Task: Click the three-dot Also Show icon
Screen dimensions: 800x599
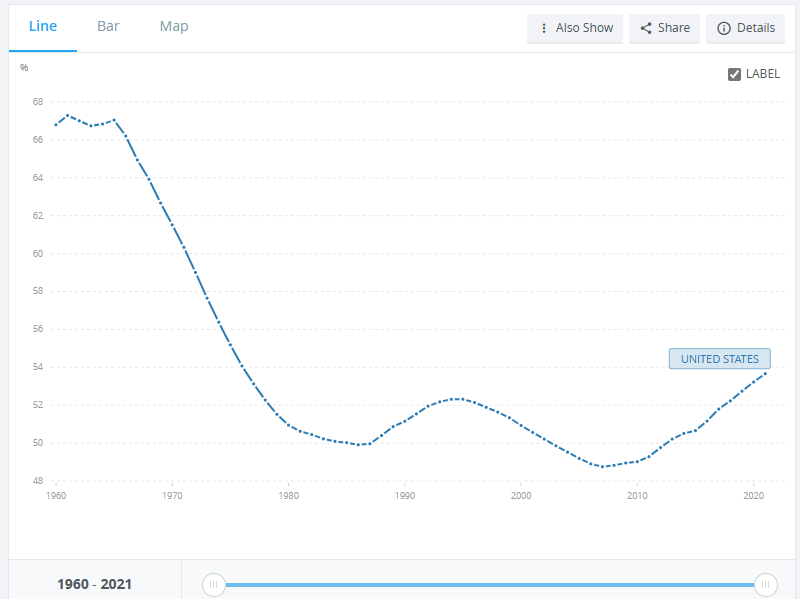Action: click(544, 28)
